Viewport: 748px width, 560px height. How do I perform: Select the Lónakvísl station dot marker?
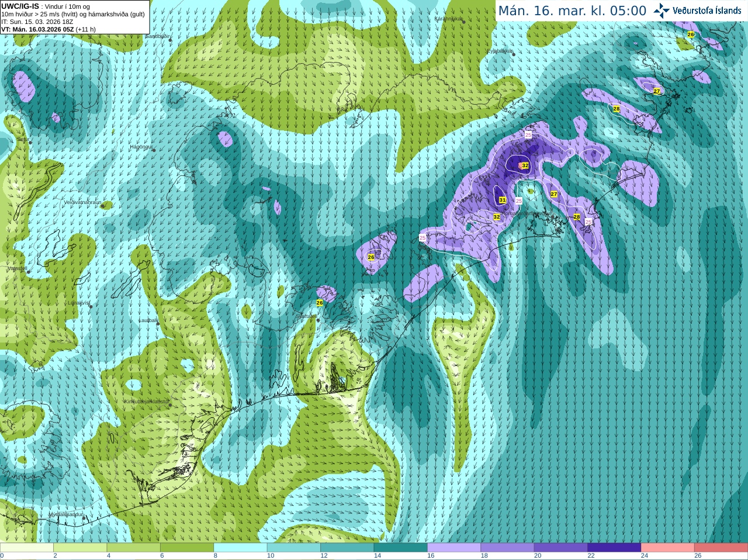[x=91, y=306]
